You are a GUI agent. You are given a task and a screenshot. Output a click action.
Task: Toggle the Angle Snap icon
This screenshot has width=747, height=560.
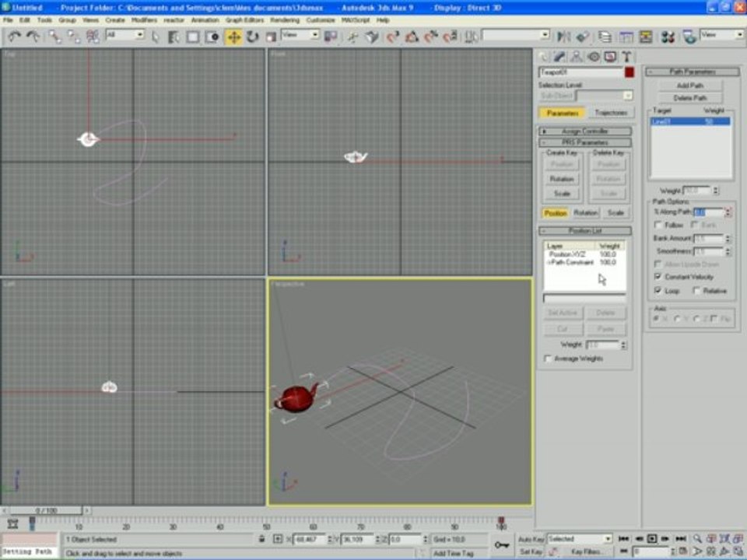tap(412, 37)
